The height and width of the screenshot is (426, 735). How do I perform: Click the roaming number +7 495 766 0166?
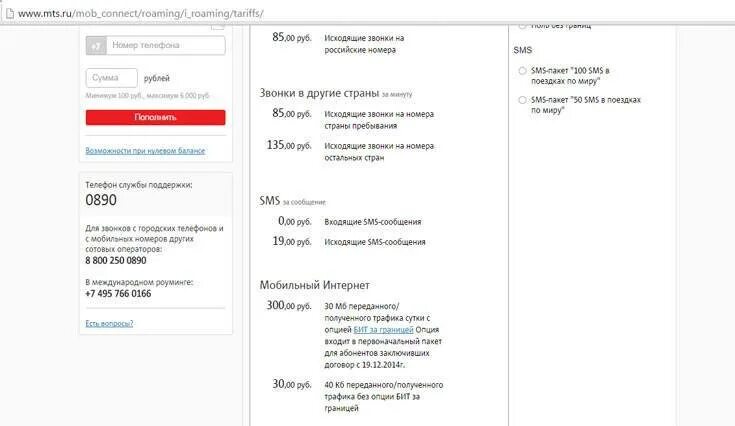118,294
